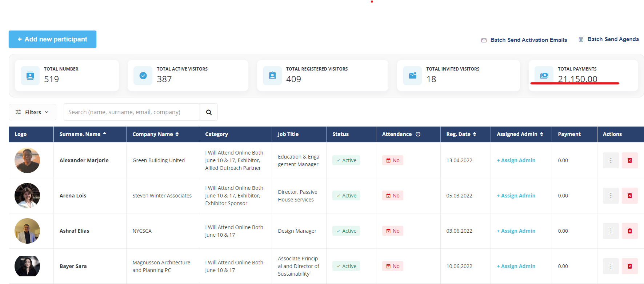644x284 pixels.
Task: Click the search magnifier icon button
Action: (x=209, y=112)
